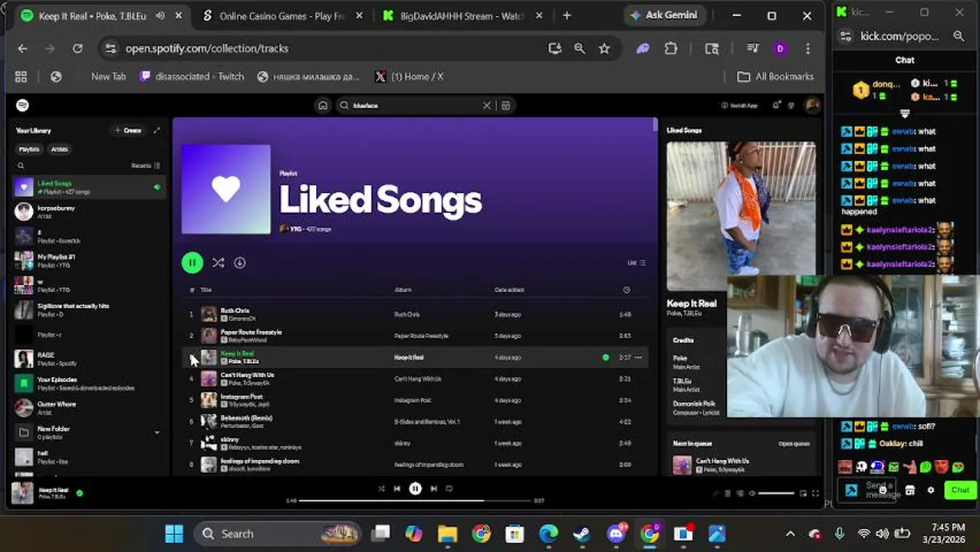Click the library search magnifier icon
980x552 pixels.
click(21, 166)
